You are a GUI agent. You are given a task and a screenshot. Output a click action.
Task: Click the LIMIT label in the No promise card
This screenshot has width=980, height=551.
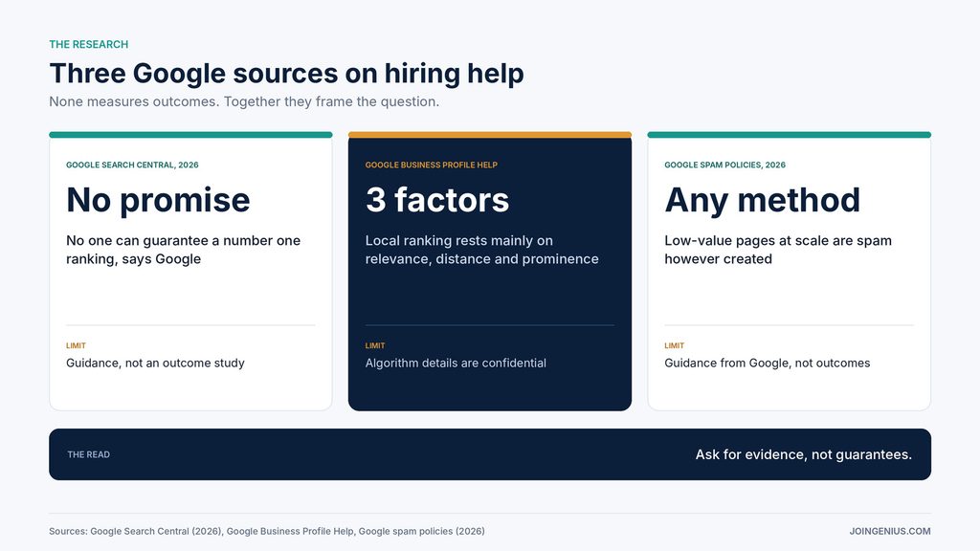tap(77, 345)
